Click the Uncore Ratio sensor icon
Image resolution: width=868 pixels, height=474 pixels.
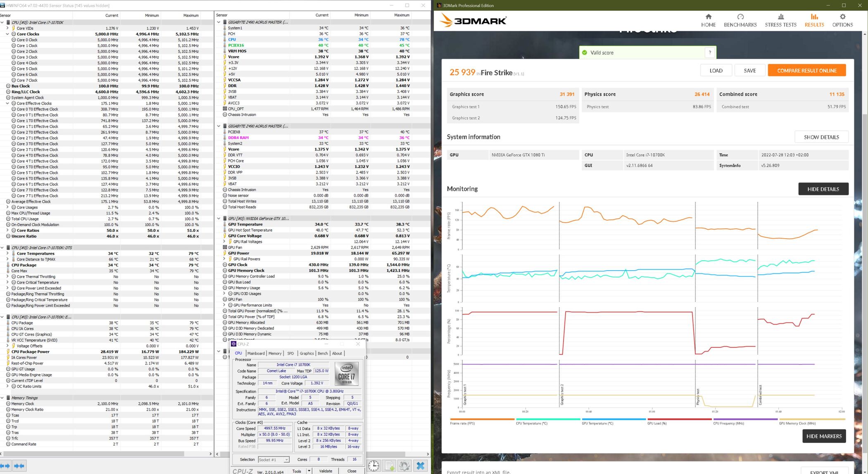8,236
